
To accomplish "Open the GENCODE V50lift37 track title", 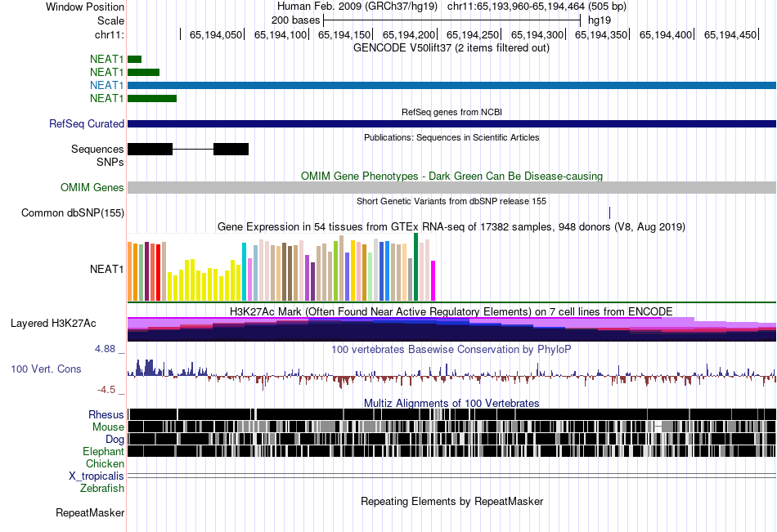I will 451,48.
